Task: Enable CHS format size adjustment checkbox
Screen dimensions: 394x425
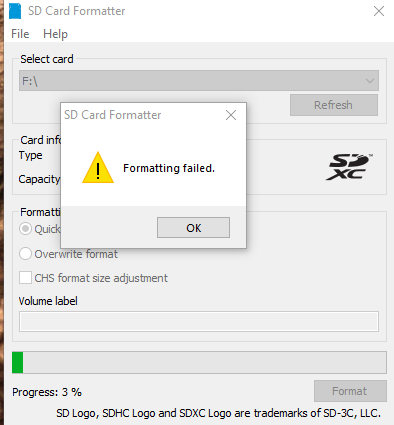Action: [25, 277]
